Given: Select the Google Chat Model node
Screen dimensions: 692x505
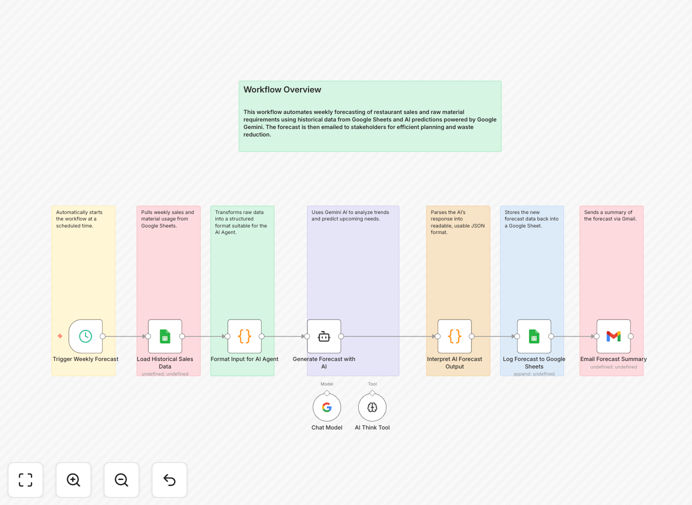Looking at the screenshot, I should coord(327,407).
